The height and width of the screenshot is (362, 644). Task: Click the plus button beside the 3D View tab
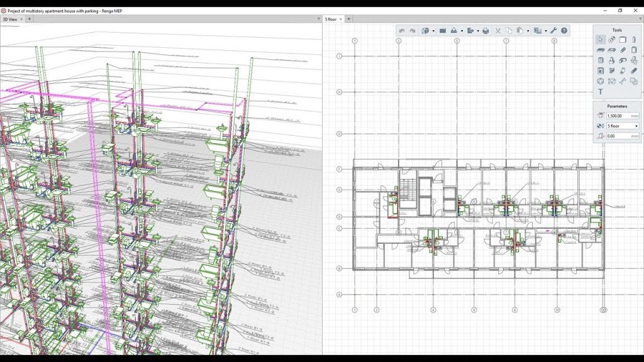coord(30,19)
